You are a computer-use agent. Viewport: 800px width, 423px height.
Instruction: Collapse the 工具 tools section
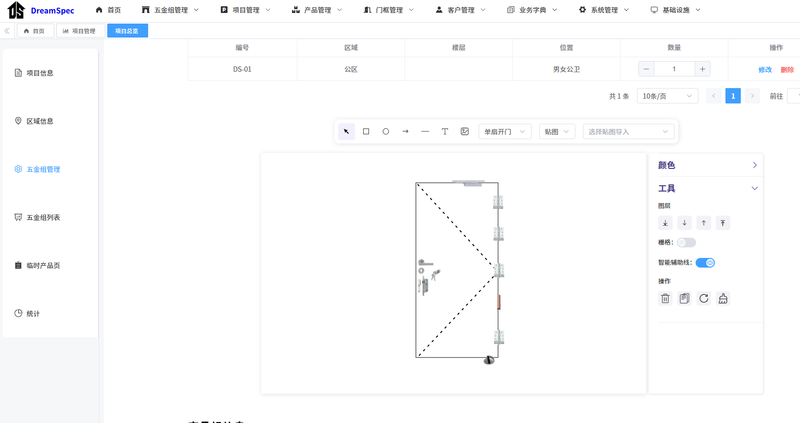(x=706, y=188)
